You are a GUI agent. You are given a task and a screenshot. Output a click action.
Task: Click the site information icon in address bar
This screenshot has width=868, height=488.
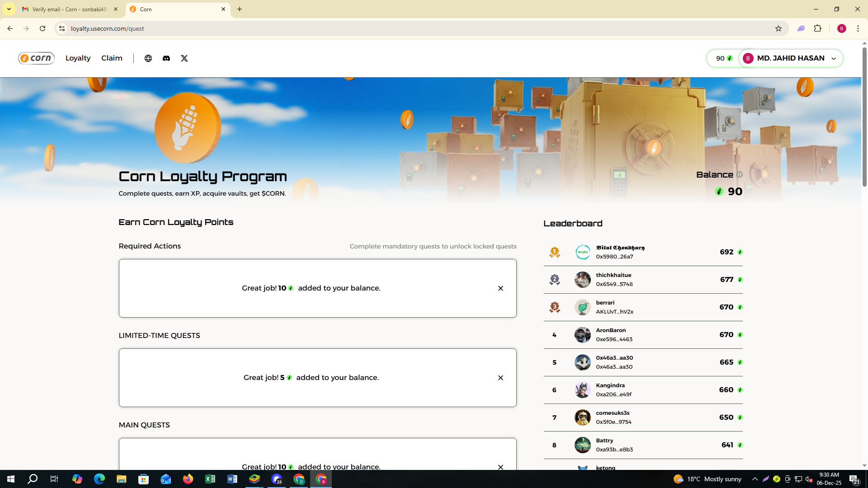[62, 28]
